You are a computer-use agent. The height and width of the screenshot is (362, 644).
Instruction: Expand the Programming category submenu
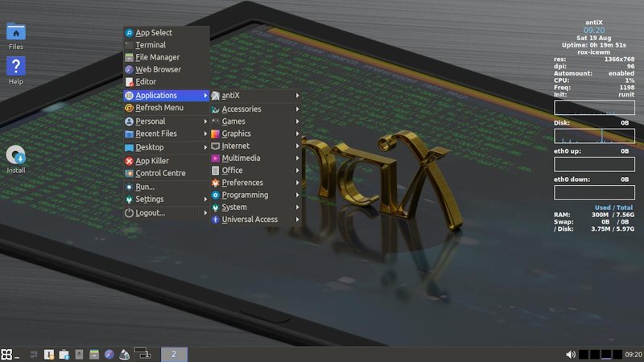(255, 195)
